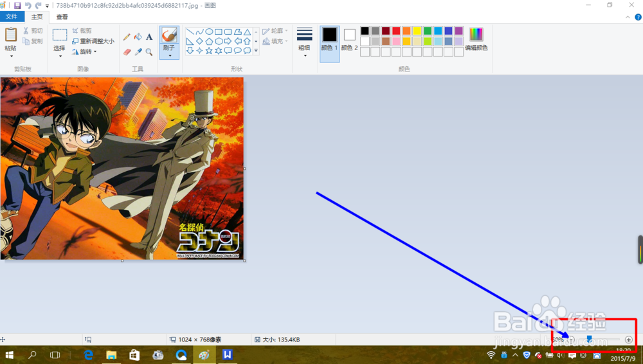Viewport: 643px width, 364px height.
Task: Select the Eraser tool
Action: coord(127,52)
